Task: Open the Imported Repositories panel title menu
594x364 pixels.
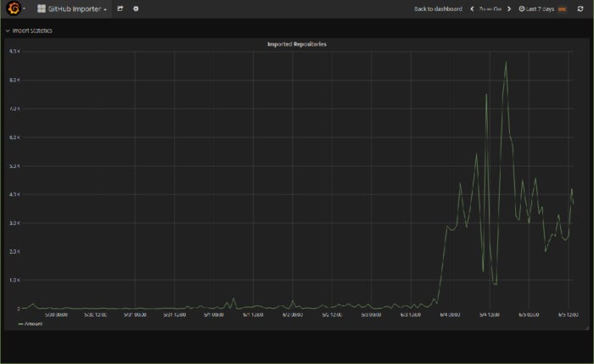Action: (x=297, y=44)
